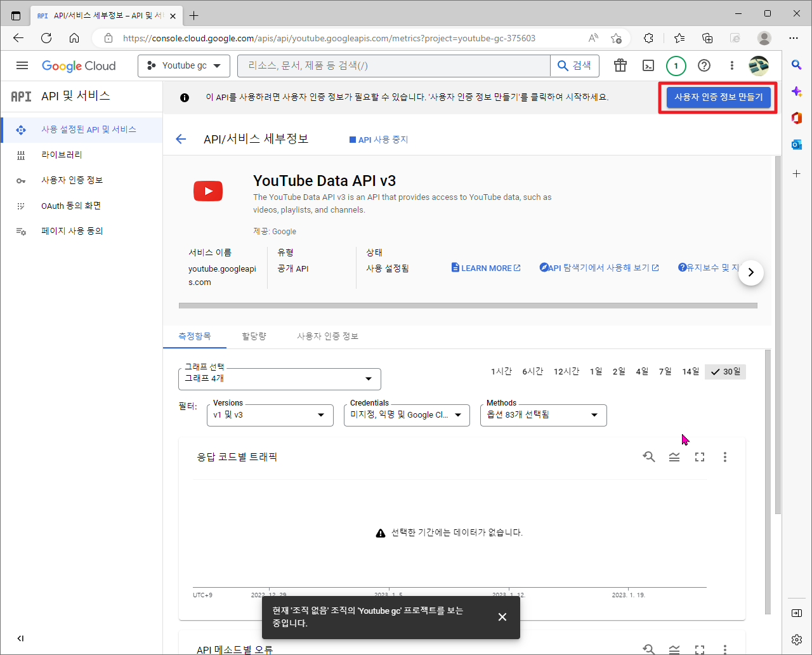Add this page to favorites

(x=616, y=38)
